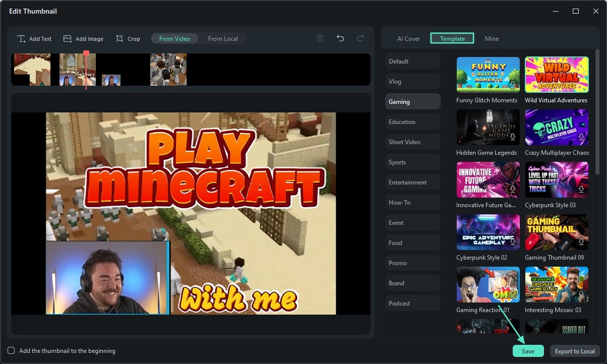This screenshot has height=364, width=607.
Task: Select the Vlog template category
Action: click(x=413, y=81)
